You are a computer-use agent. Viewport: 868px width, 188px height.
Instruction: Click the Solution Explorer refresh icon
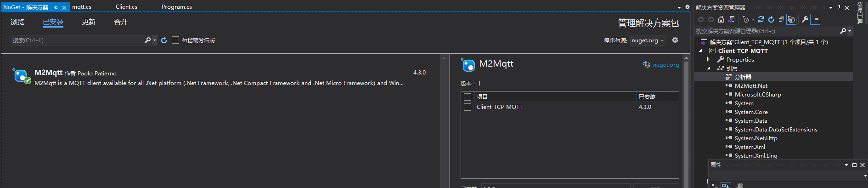coord(771,19)
